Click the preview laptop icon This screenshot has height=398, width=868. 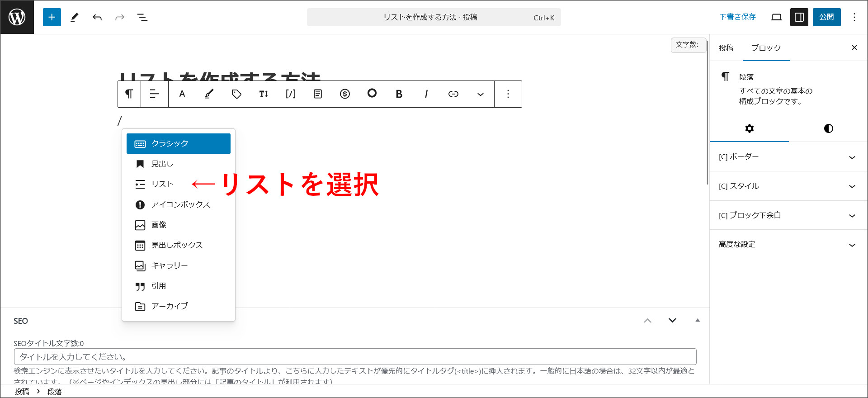pos(777,17)
